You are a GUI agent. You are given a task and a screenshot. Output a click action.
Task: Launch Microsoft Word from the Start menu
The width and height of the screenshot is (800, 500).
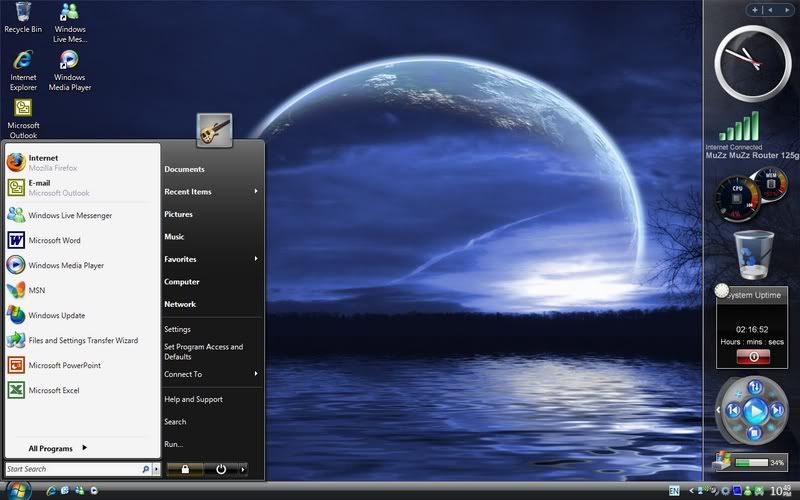coord(55,240)
